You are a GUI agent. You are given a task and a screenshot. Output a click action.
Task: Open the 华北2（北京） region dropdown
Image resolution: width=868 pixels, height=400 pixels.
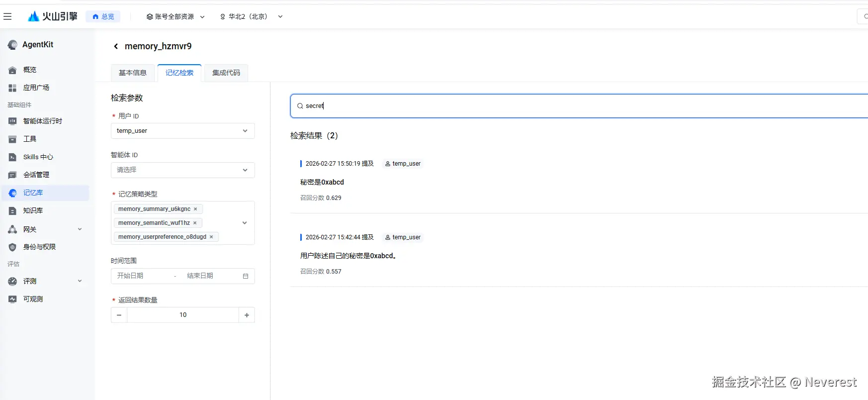251,16
